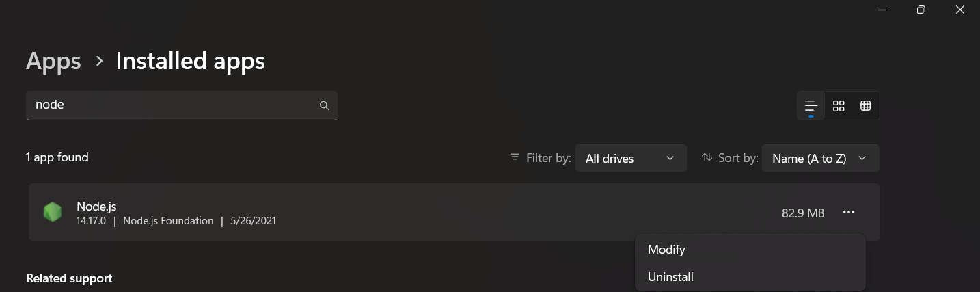Go back to Apps breadcrumb

53,62
